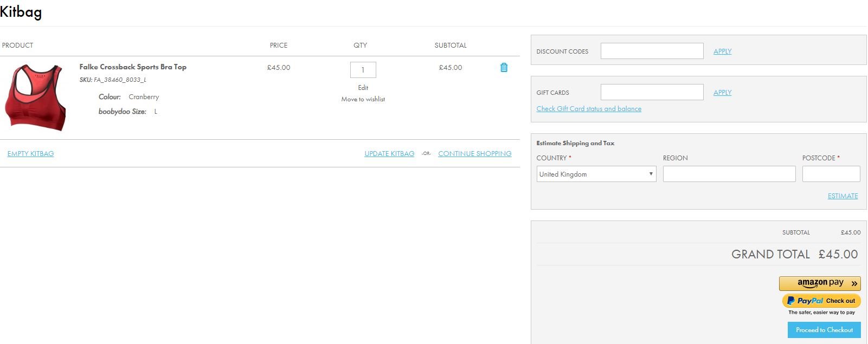Apply the gift card
This screenshot has height=344, width=868.
[722, 93]
